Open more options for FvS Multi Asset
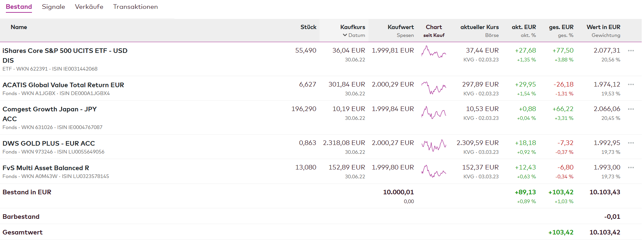644x241 pixels. (631, 168)
